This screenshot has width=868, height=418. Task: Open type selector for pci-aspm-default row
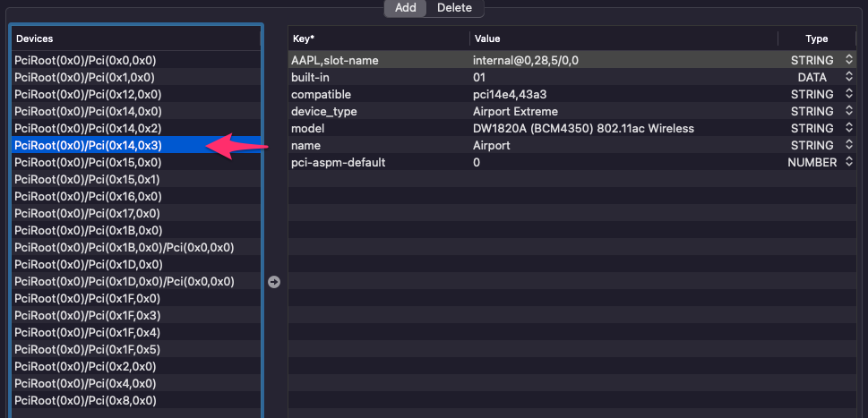pyautogui.click(x=849, y=162)
